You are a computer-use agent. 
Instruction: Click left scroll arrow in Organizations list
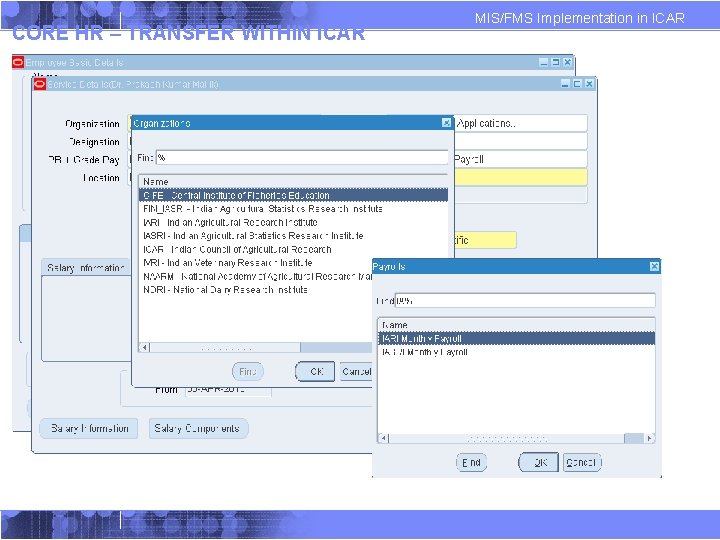point(145,348)
